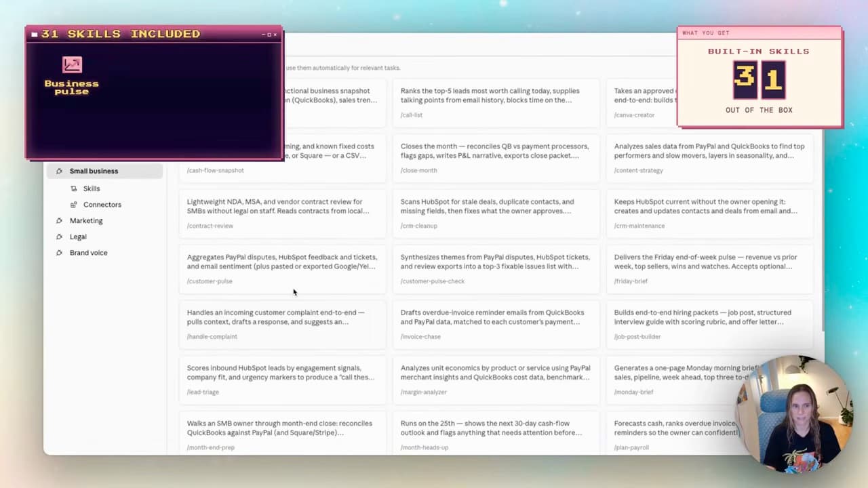Select the /crm-cleanup skill card

point(496,213)
